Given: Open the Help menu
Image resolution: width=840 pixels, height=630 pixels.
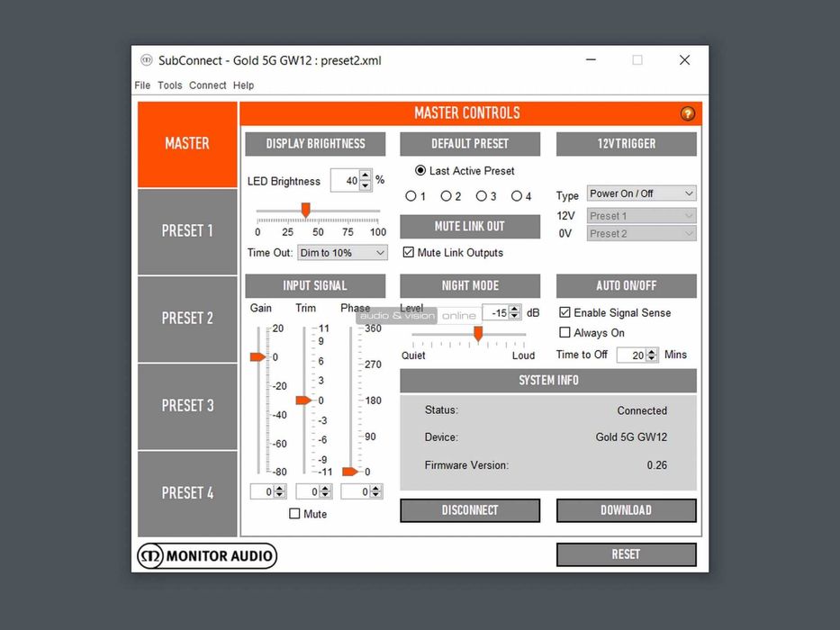Looking at the screenshot, I should pyautogui.click(x=243, y=85).
